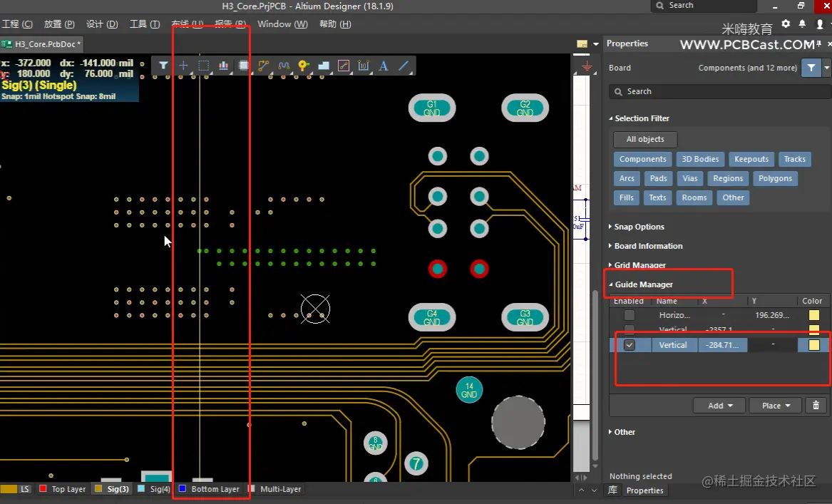Click the down arrow beside the 库 tab
Screen dimensions: 832x504
pos(595,490)
